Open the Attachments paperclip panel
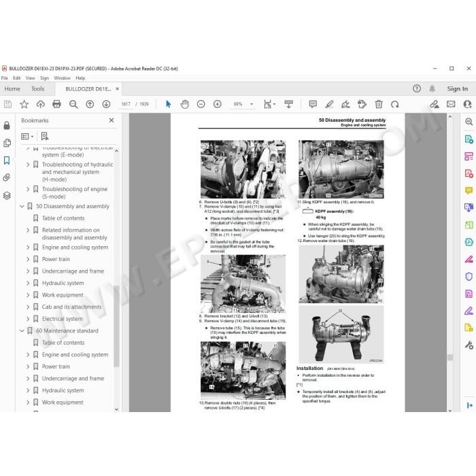The width and height of the screenshot is (476, 476). coord(7,177)
